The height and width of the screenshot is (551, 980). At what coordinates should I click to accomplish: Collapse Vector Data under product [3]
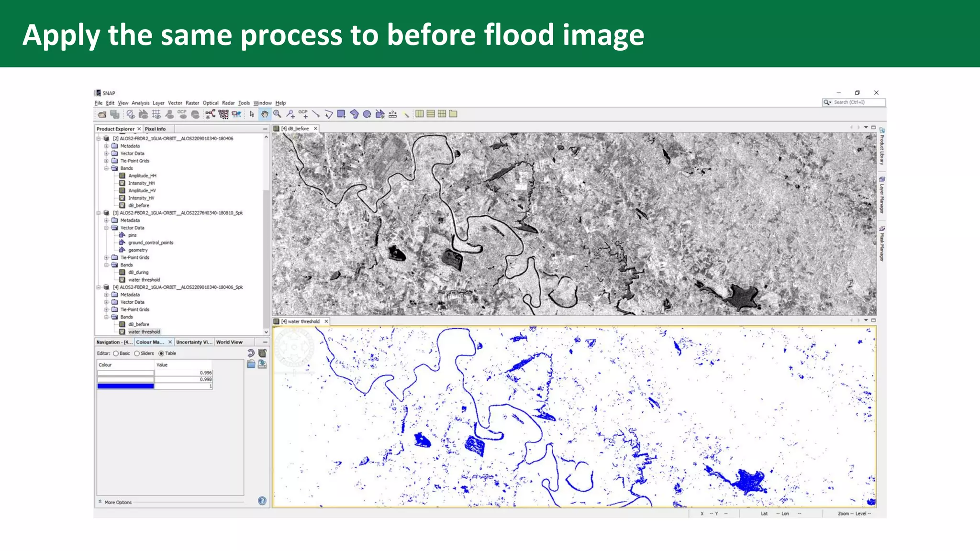click(106, 228)
